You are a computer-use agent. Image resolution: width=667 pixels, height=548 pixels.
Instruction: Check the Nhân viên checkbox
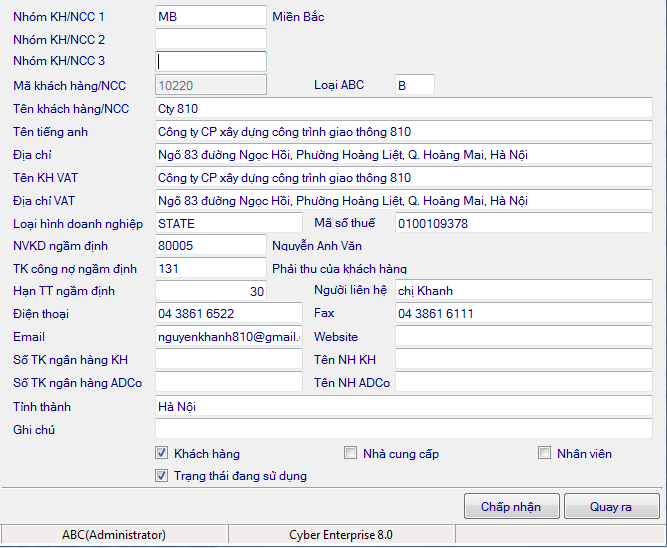point(544,453)
